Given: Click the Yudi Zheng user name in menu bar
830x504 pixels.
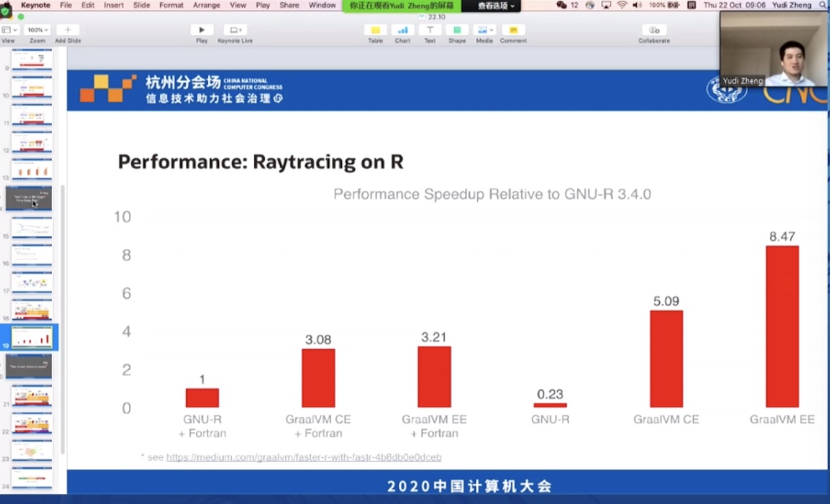Looking at the screenshot, I should coord(791,5).
